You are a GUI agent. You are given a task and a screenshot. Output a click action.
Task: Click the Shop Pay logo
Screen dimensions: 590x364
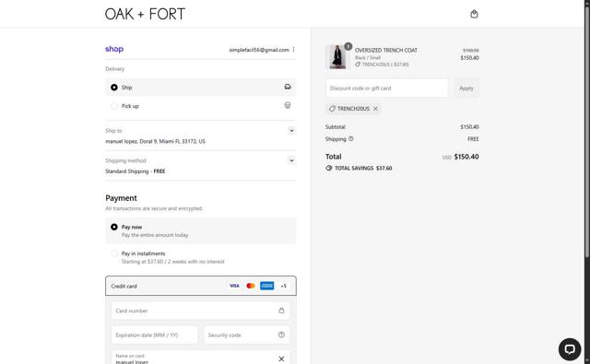click(x=114, y=49)
